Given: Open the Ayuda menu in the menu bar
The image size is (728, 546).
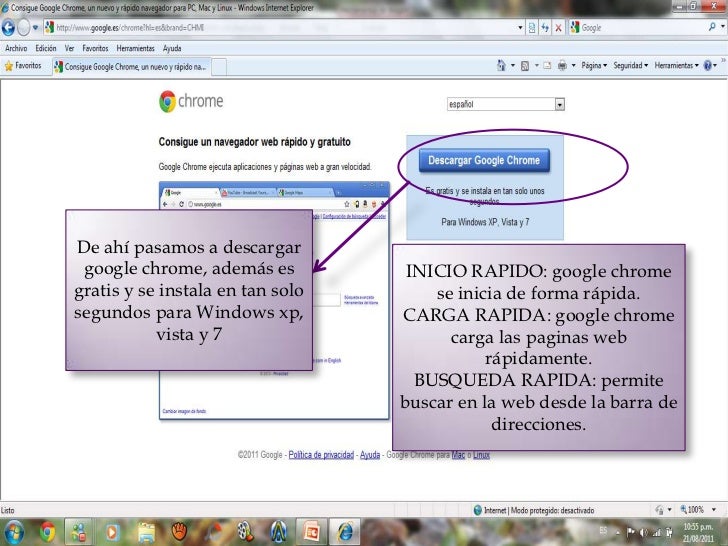Looking at the screenshot, I should 172,48.
